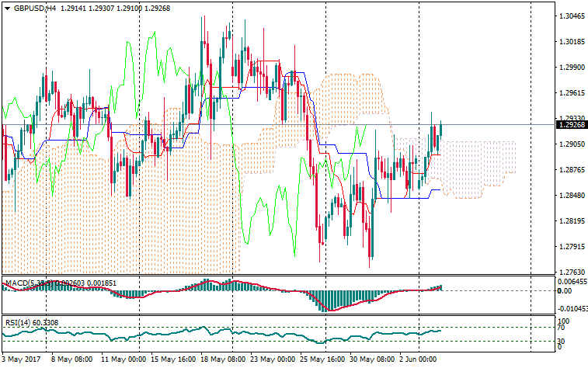Select the 1.27630 price axis label
This screenshot has width=588, height=368.
click(571, 272)
